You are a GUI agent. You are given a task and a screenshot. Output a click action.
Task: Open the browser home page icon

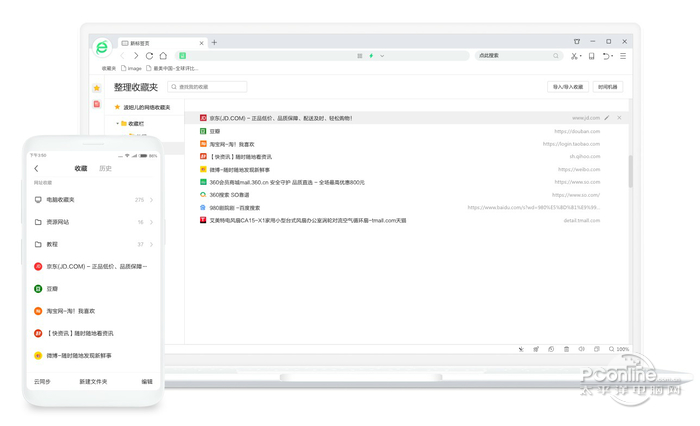click(x=163, y=56)
